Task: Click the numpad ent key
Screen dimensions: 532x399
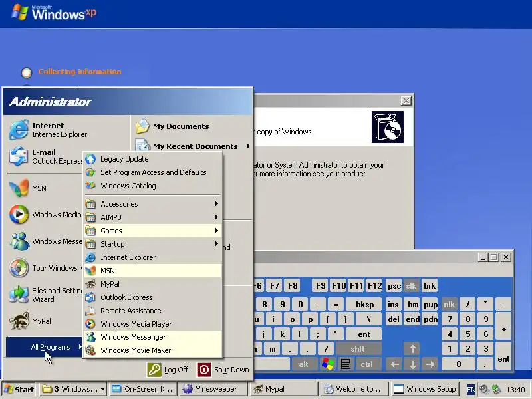Action: (x=503, y=356)
